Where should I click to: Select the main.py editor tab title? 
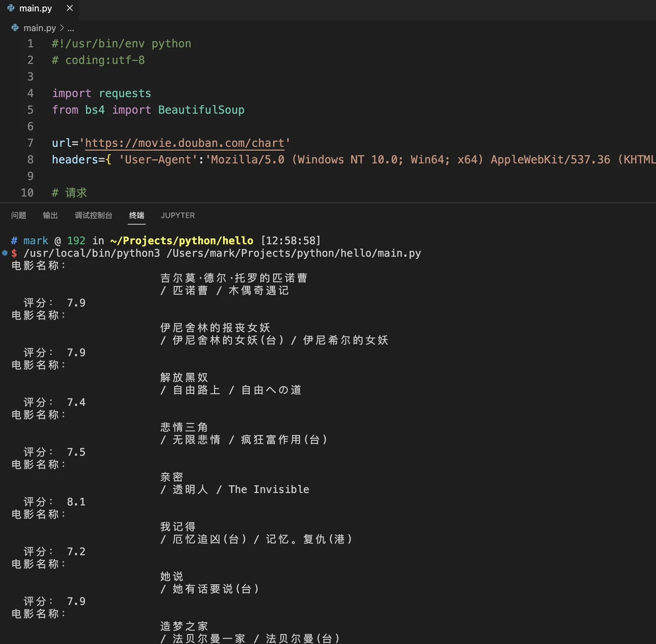(x=36, y=8)
